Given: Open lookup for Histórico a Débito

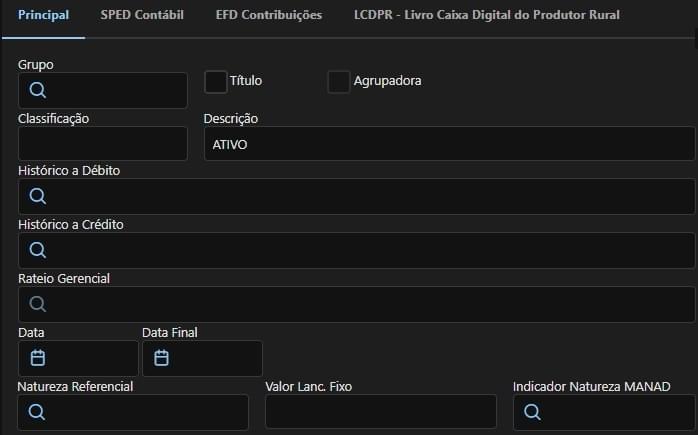Looking at the screenshot, I should click(37, 196).
